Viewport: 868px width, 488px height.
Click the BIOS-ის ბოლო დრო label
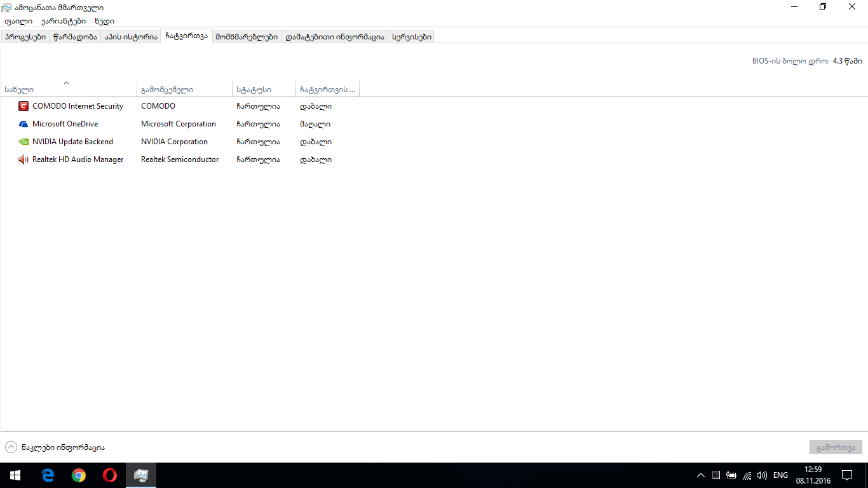coord(790,61)
